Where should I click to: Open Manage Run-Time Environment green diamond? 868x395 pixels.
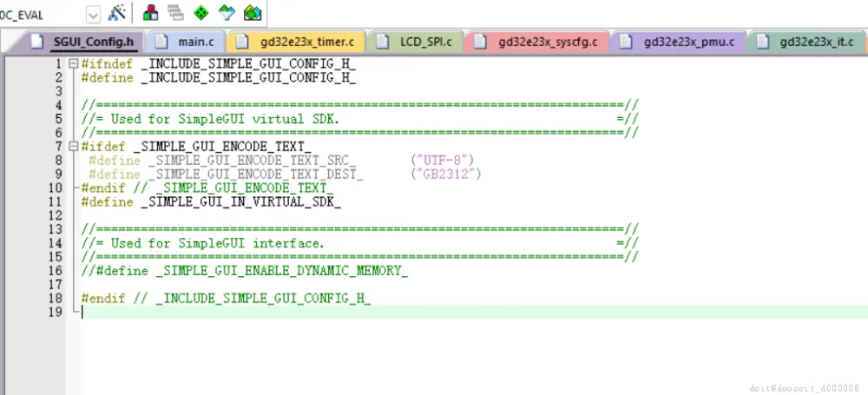(x=201, y=12)
